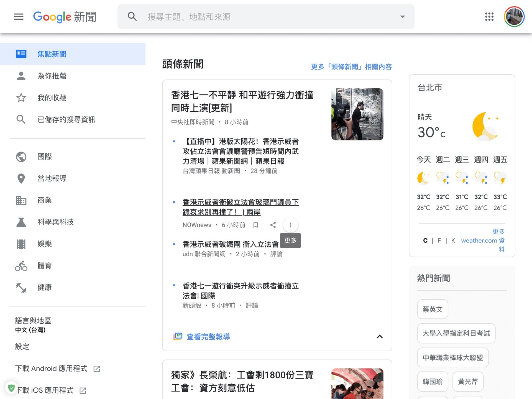
Task: Click the 科學與科技 flask icon
Action: click(x=21, y=222)
